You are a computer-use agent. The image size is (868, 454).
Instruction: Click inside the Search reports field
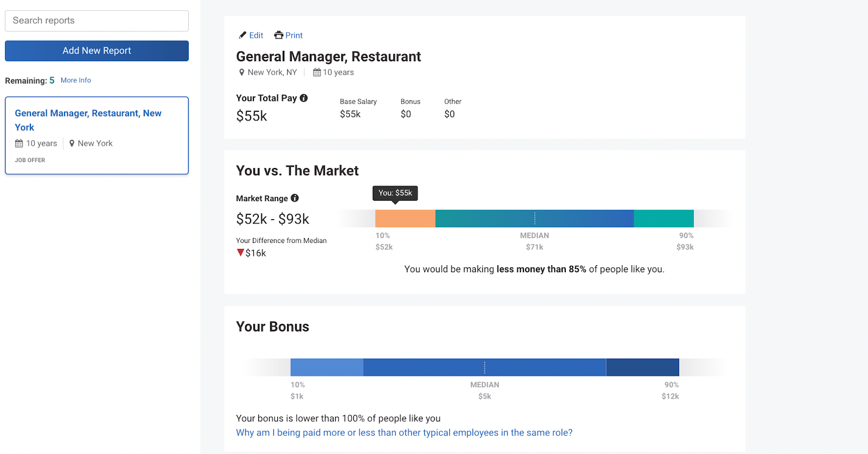(97, 21)
